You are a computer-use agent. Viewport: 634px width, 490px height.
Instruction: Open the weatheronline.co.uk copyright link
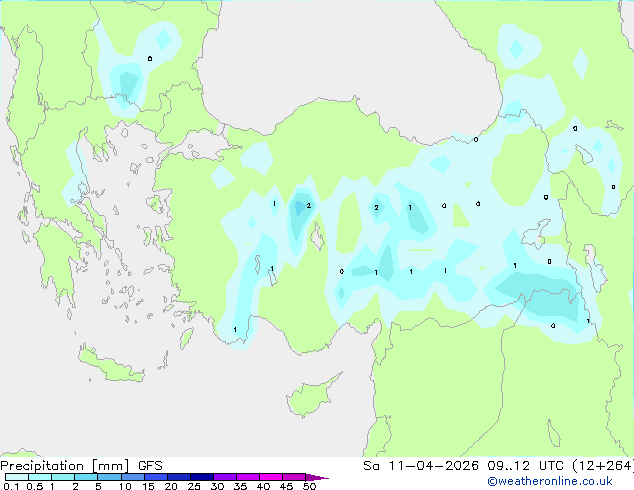[x=550, y=481]
